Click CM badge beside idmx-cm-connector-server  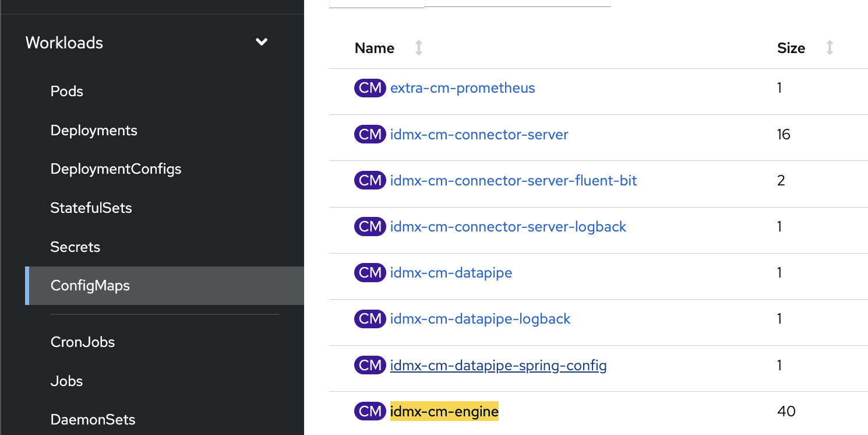(x=370, y=134)
